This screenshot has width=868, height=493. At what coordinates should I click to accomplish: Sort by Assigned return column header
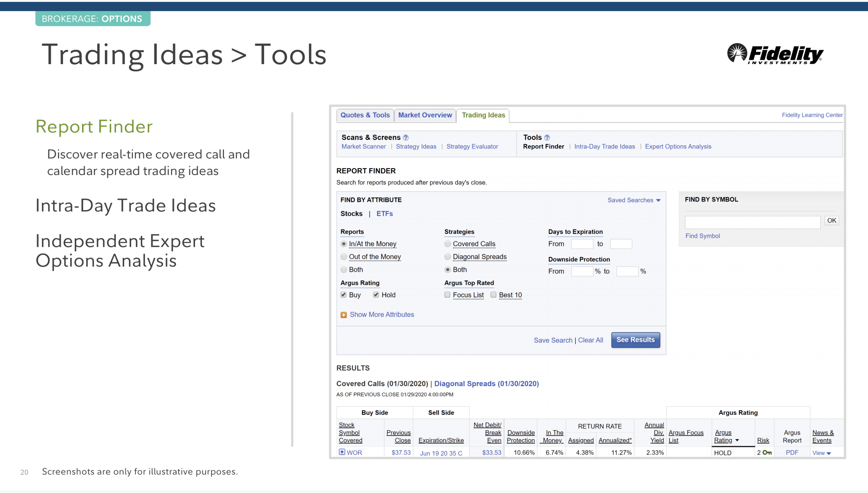pos(581,441)
